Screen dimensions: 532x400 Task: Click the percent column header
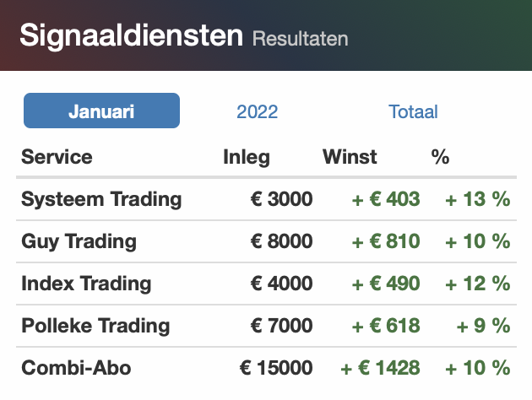(441, 157)
